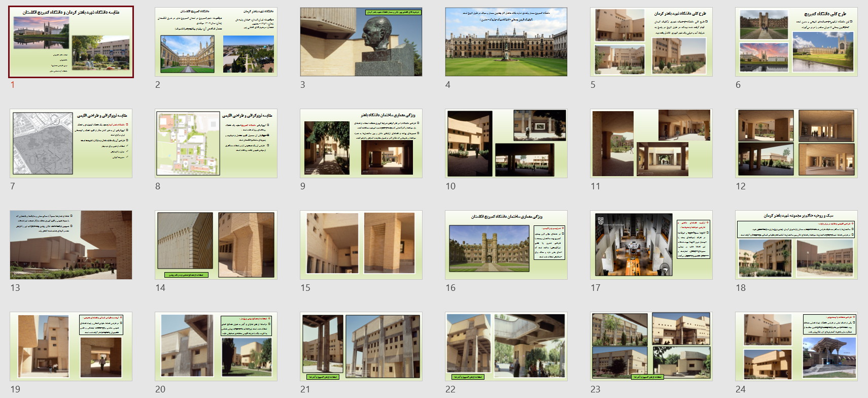Select slide 20 thumbnail

click(216, 347)
